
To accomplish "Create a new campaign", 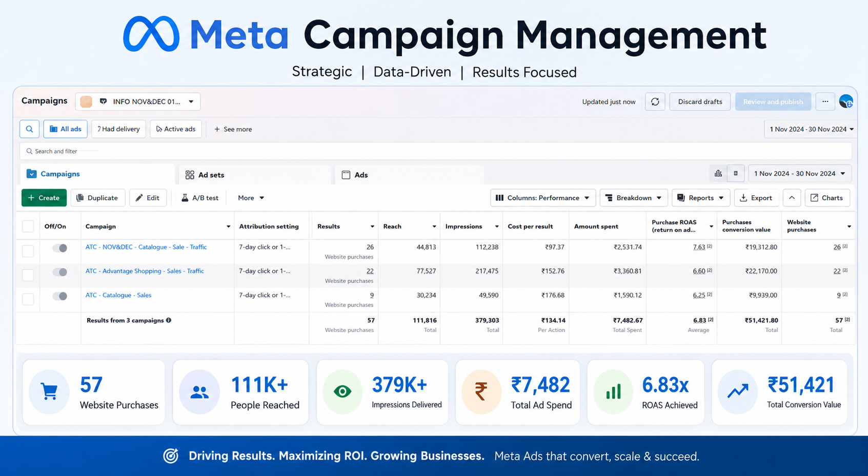I will (x=44, y=198).
